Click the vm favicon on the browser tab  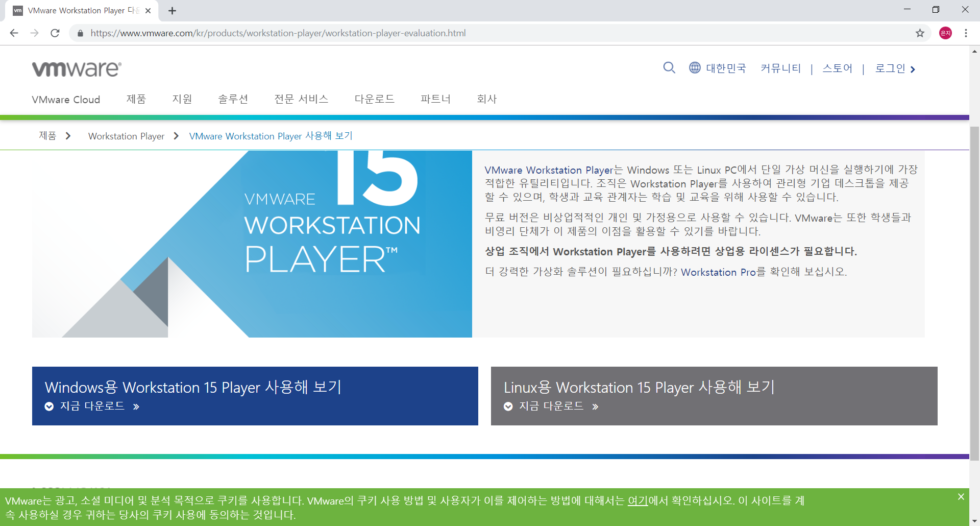[18, 11]
